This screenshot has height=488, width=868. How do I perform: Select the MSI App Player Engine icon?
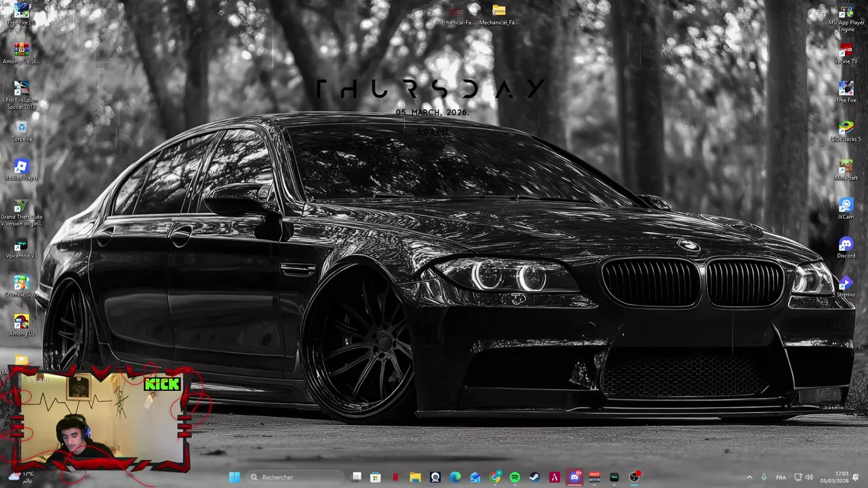click(846, 18)
